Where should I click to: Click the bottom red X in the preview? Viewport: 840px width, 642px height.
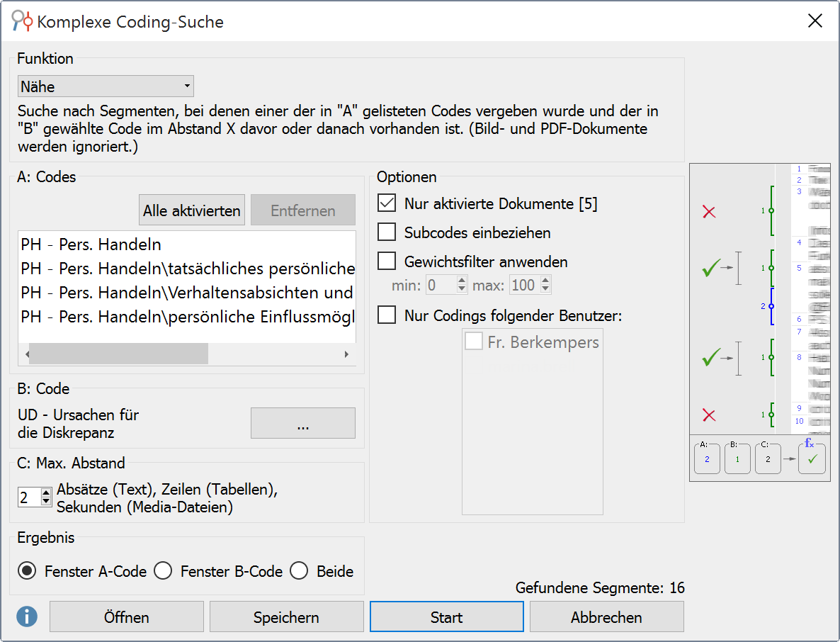pyautogui.click(x=709, y=415)
